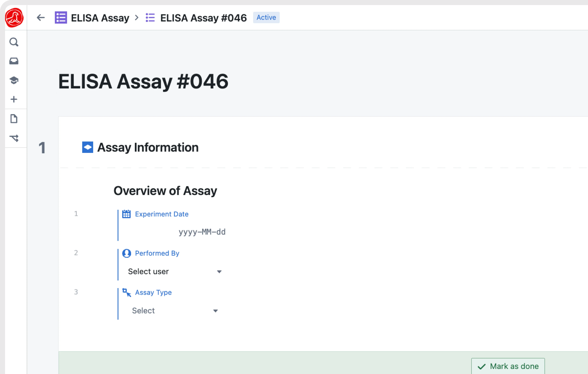The height and width of the screenshot is (374, 588).
Task: Click the workflow arrows icon in sidebar
Action: point(14,138)
